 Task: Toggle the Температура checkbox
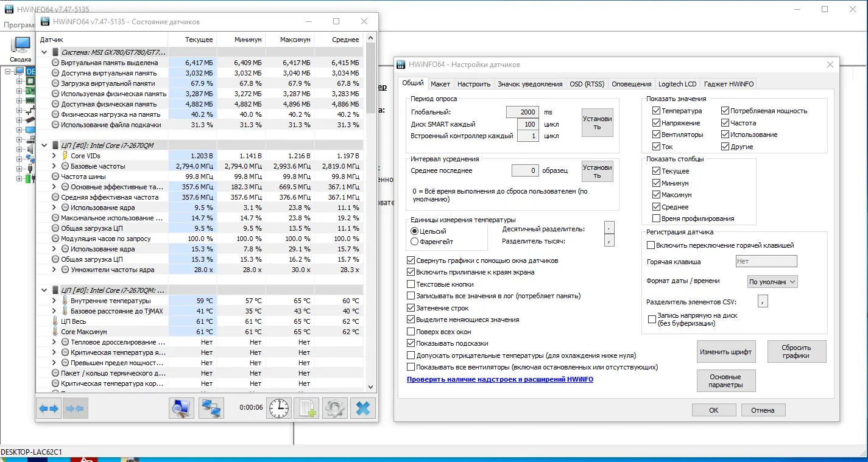[656, 111]
